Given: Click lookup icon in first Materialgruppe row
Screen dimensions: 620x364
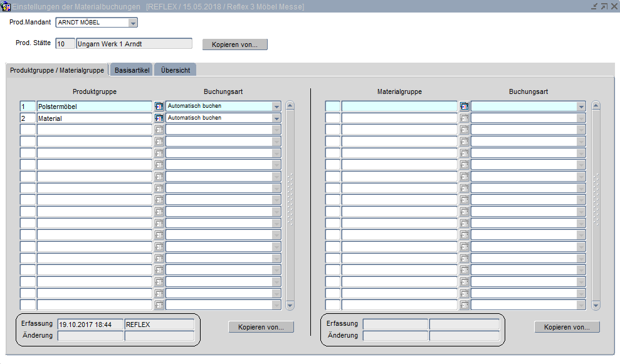Looking at the screenshot, I should click(x=464, y=107).
